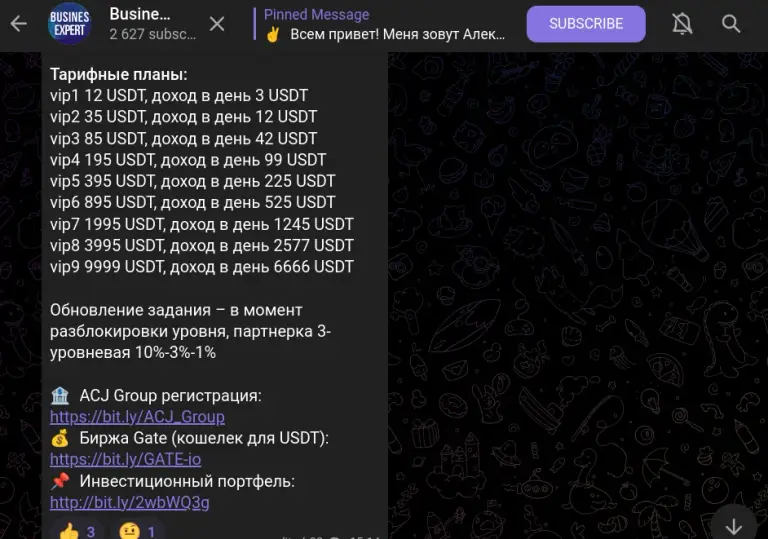The height and width of the screenshot is (539, 768).
Task: Click the raised-eyebrow face reaction
Action: [137, 530]
